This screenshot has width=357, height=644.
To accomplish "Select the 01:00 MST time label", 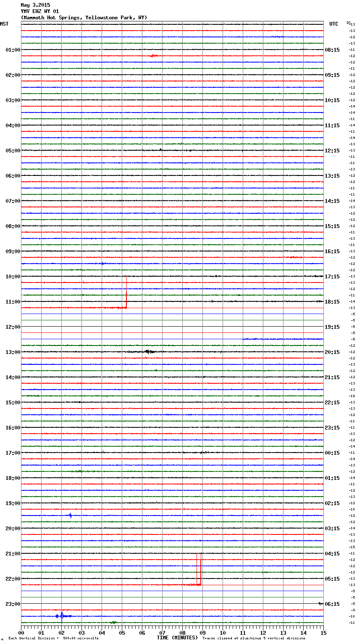I will point(13,50).
